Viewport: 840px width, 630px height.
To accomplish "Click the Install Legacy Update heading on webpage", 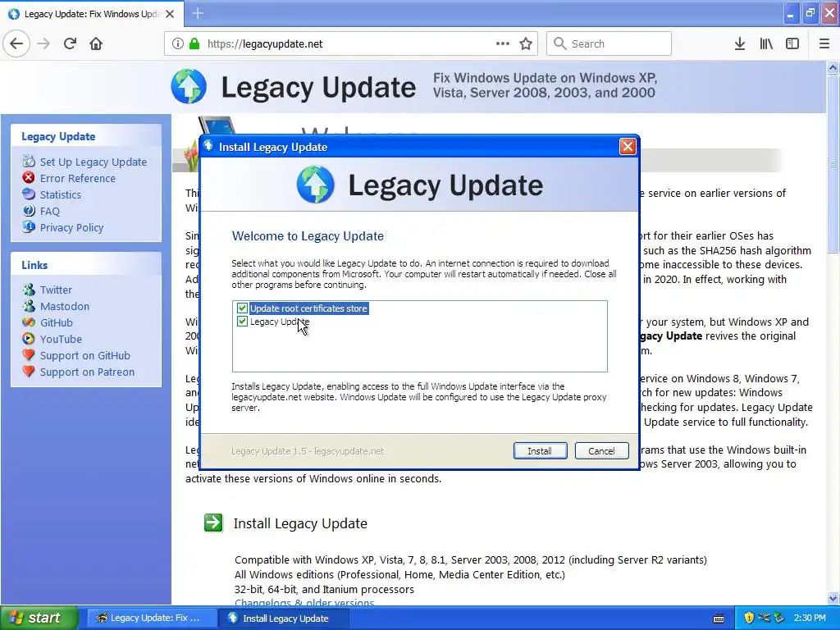I will (x=300, y=523).
